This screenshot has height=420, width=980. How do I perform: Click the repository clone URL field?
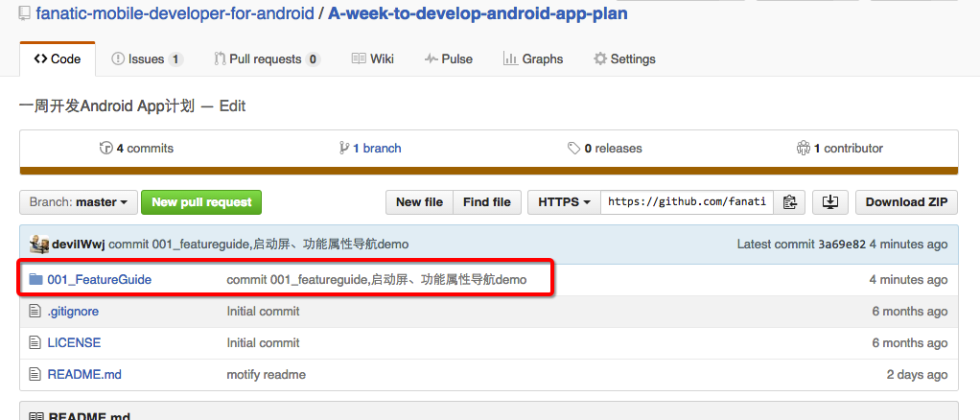click(688, 202)
